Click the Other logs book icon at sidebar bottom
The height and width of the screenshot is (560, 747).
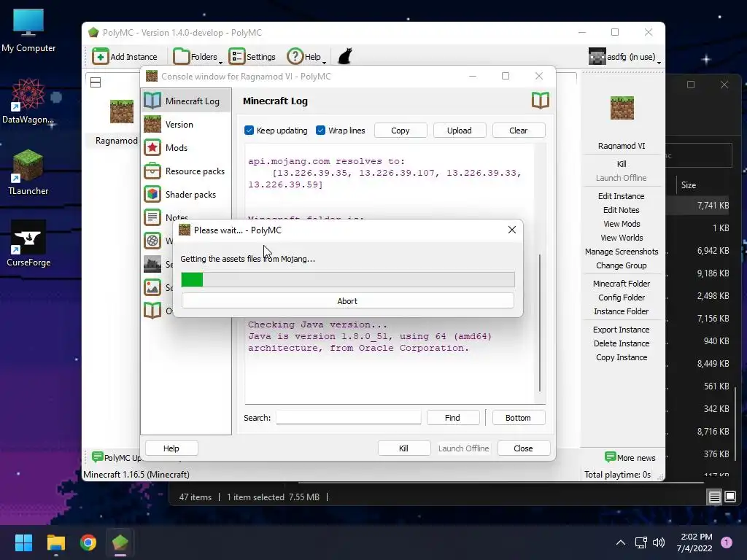[x=152, y=311]
